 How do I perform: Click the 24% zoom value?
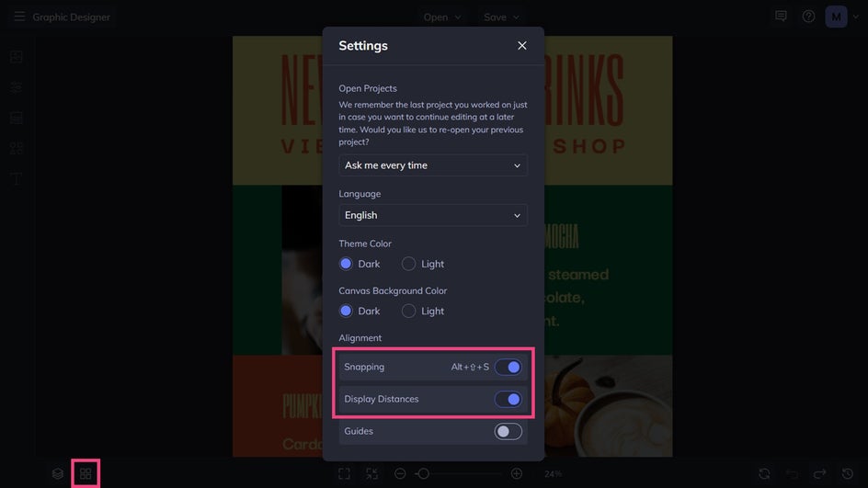coord(553,473)
